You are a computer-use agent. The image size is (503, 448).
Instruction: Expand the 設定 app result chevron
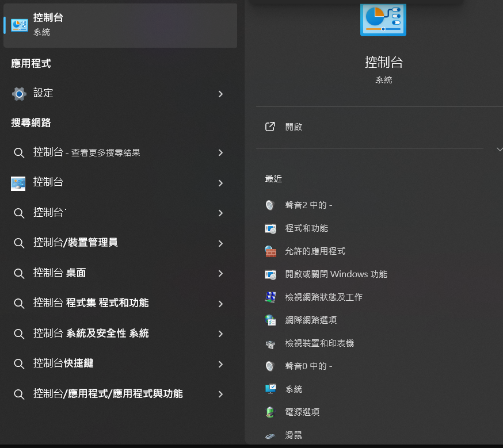click(220, 94)
